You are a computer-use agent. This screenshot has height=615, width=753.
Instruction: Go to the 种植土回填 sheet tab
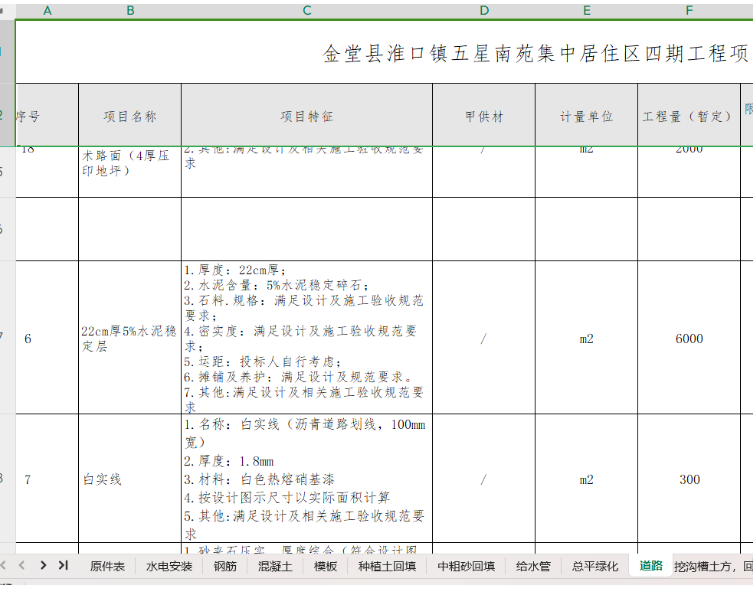387,566
